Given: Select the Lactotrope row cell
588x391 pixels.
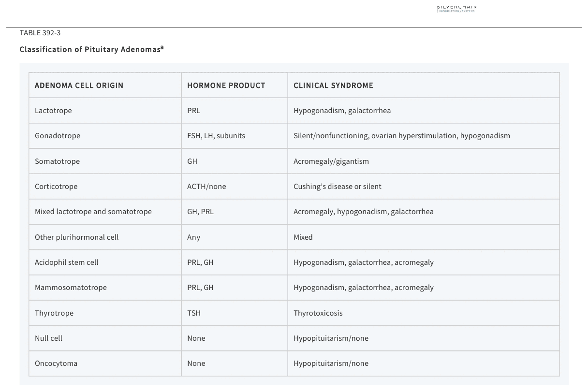Looking at the screenshot, I should point(105,111).
